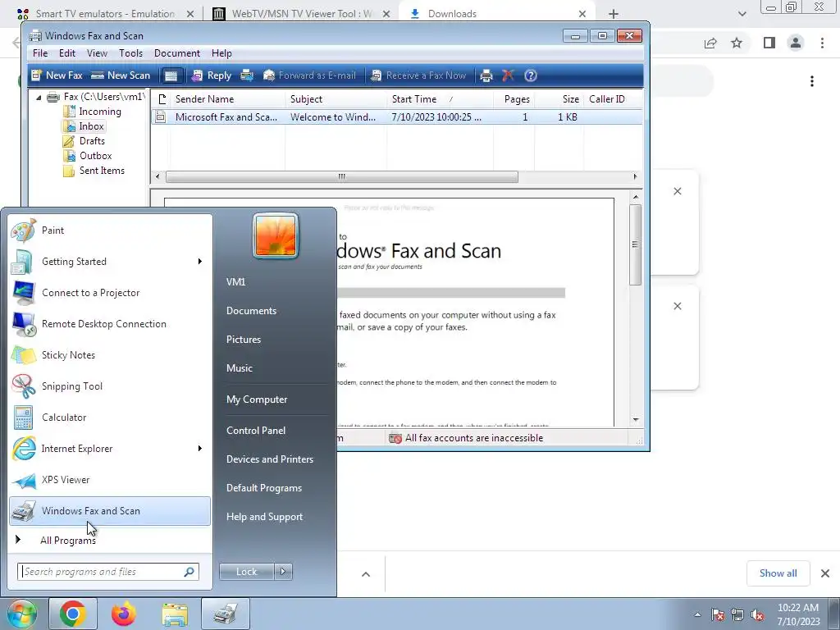The image size is (840, 630).
Task: Click the red Delete icon in toolbar
Action: tap(508, 75)
